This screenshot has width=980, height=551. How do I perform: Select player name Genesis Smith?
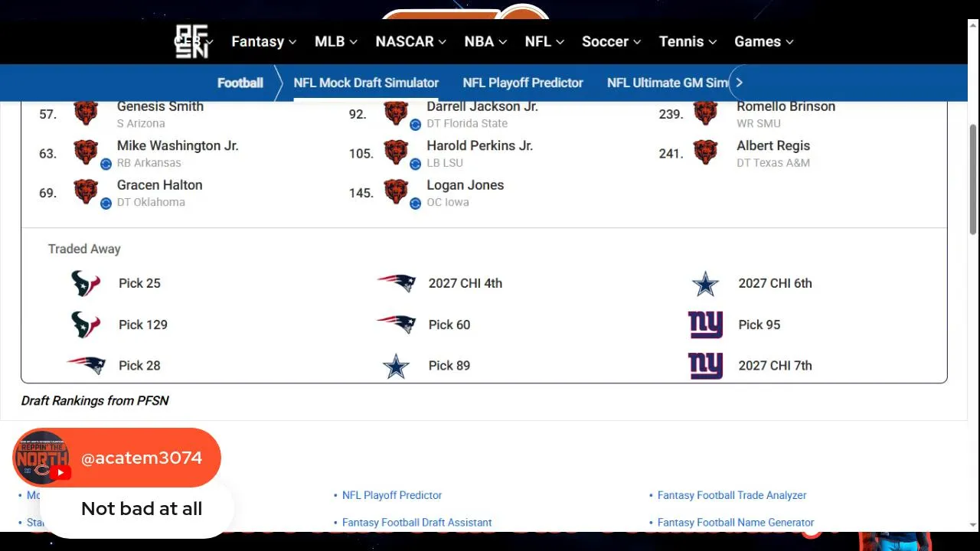160,106
